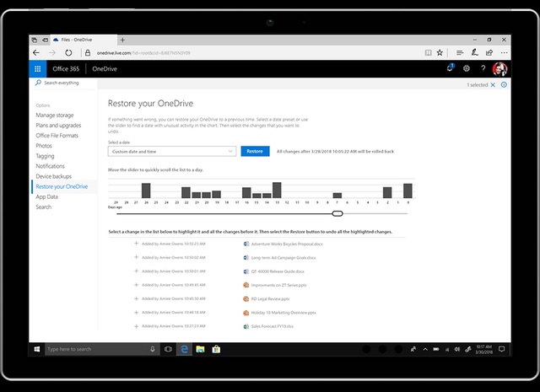
Task: Open the settings gear in Office header
Action: [x=467, y=68]
